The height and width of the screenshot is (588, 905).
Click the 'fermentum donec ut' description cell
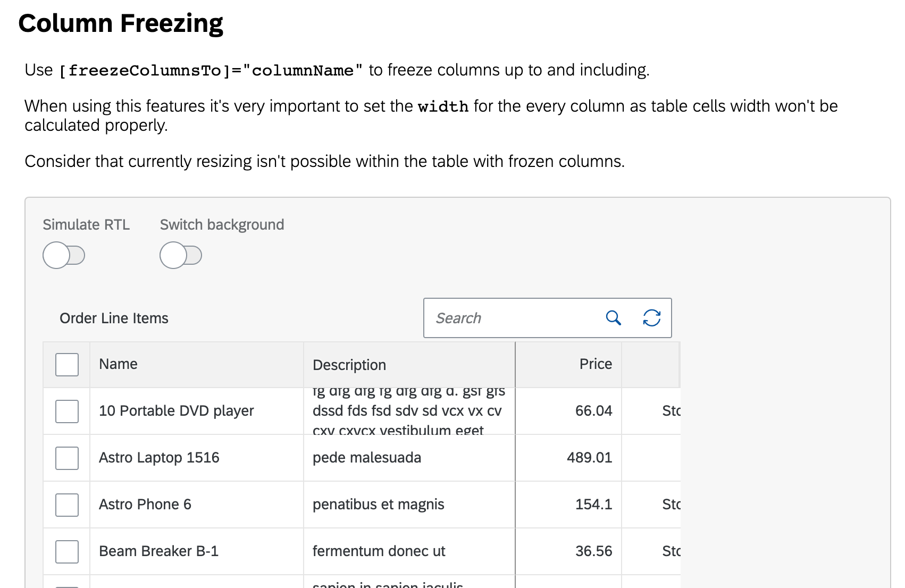409,551
